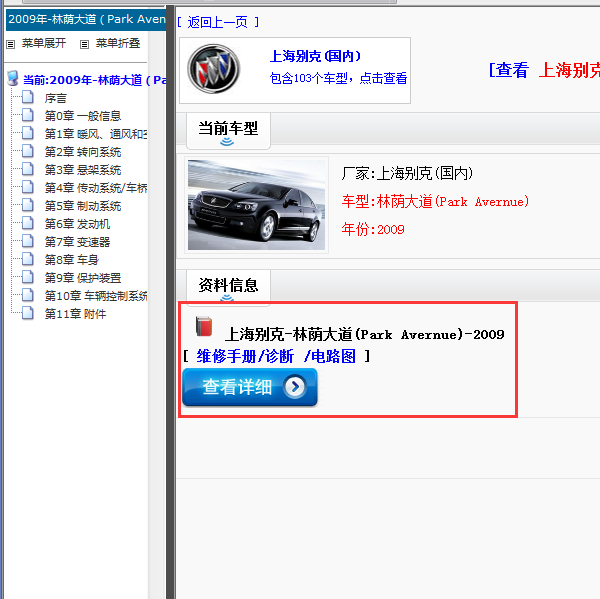The image size is (600, 599).
Task: Switch to the 当前车型 tab
Action: click(x=228, y=131)
